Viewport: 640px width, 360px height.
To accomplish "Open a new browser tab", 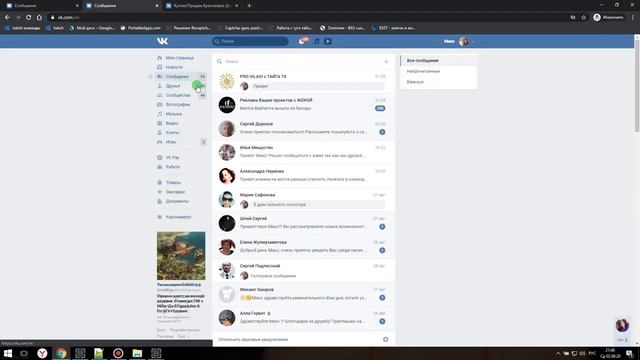I will pos(249,6).
